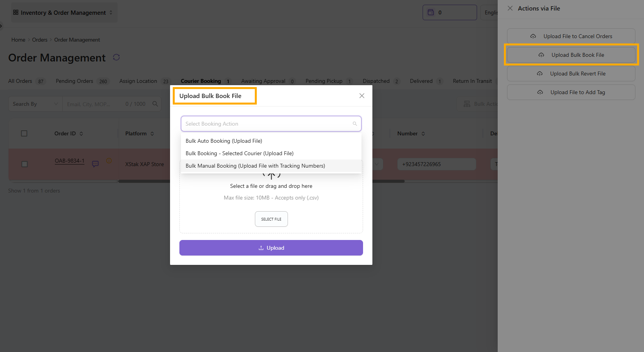Open the Select Booking Action combo box
Screen dimensions: 644x352
click(x=271, y=124)
